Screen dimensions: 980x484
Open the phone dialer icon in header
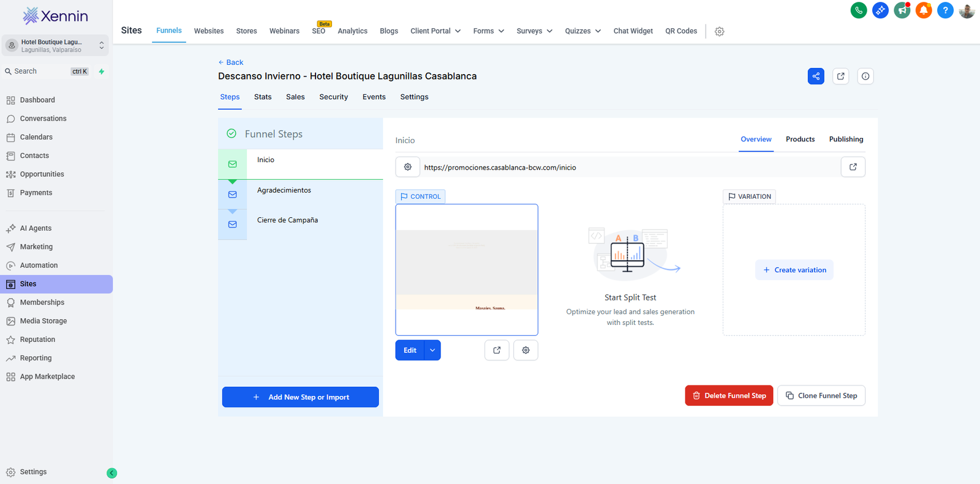click(859, 10)
